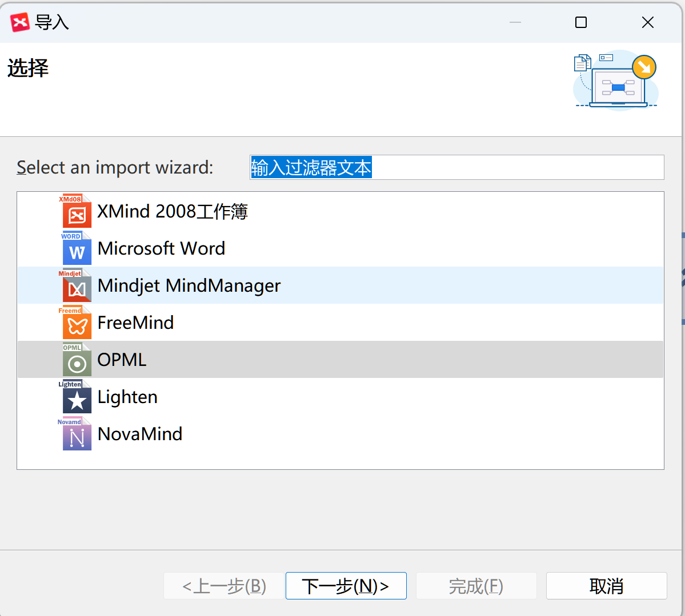Click the FreeMind butterfly file icon

coord(75,323)
